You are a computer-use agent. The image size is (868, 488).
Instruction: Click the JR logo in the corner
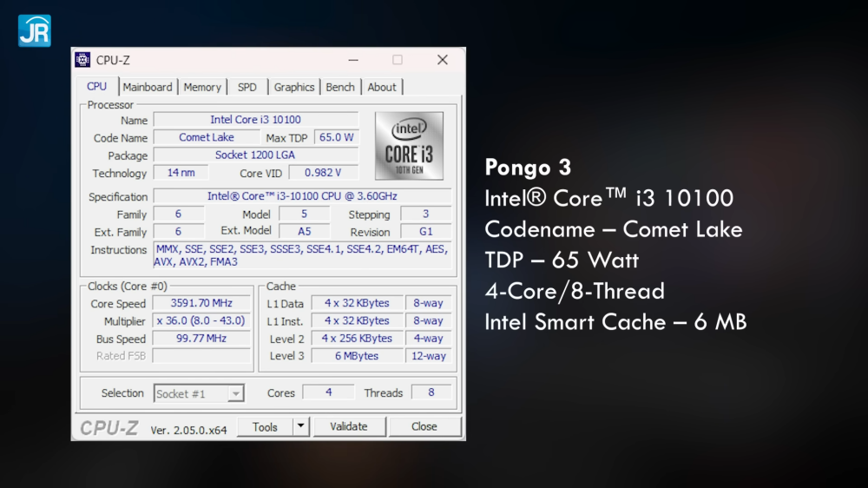(x=35, y=31)
